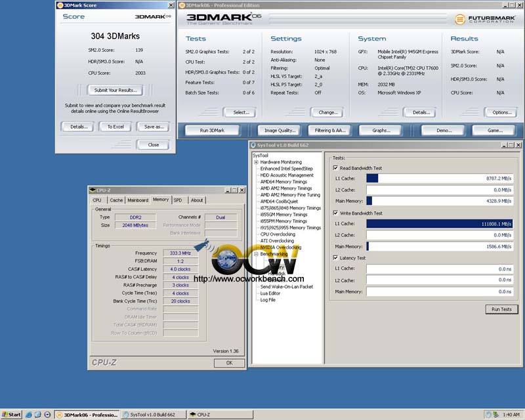Click Save as in Score window
Image resolution: width=525 pixels, height=420 pixels.
(x=153, y=127)
